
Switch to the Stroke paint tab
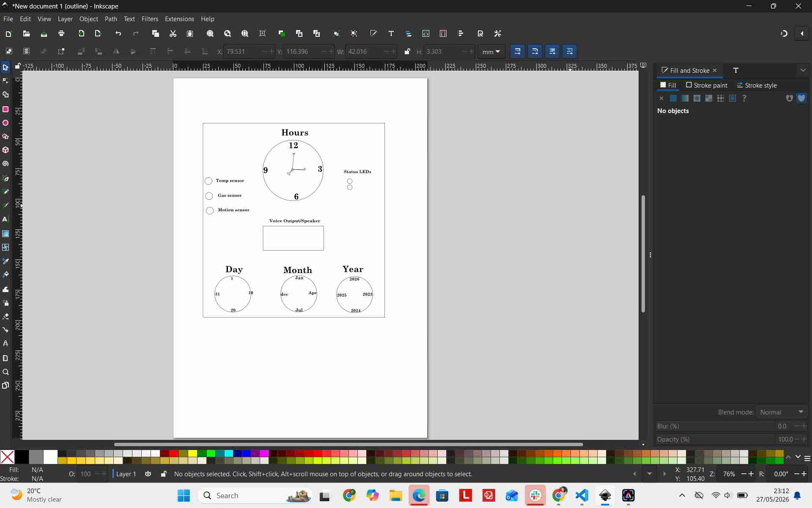[707, 85]
